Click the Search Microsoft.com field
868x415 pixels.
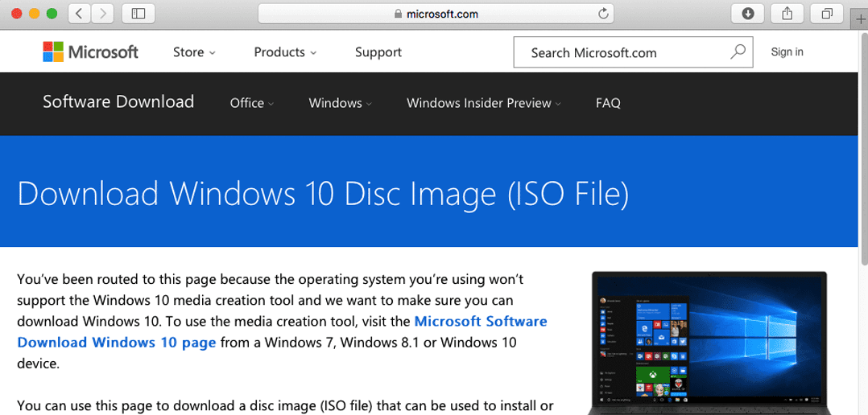coord(633,52)
